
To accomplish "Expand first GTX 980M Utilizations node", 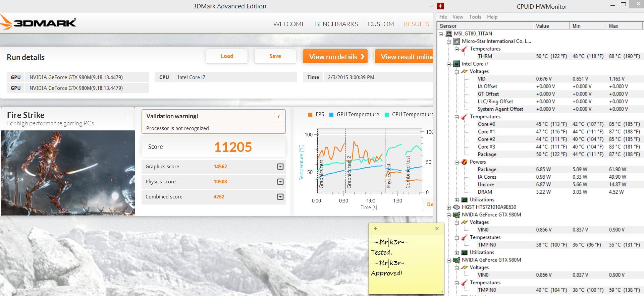I will point(457,253).
